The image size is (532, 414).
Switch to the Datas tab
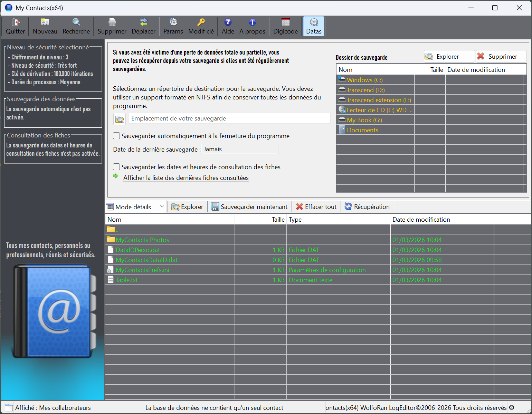(314, 26)
